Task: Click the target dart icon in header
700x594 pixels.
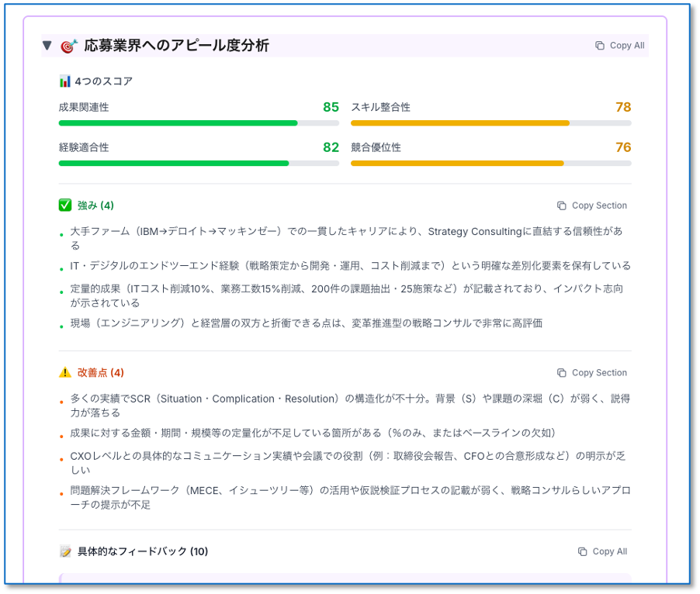Action: (68, 46)
